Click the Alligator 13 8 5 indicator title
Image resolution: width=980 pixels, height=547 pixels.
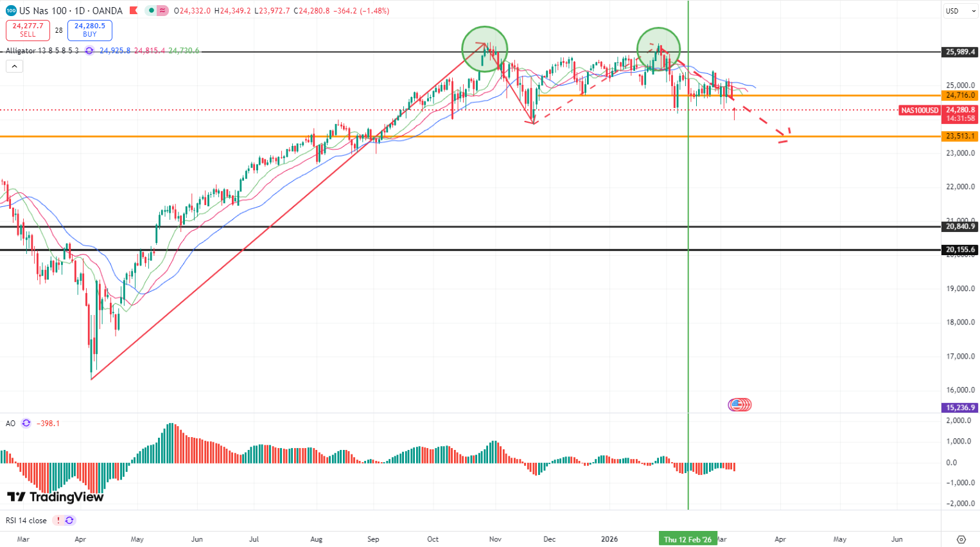click(42, 51)
